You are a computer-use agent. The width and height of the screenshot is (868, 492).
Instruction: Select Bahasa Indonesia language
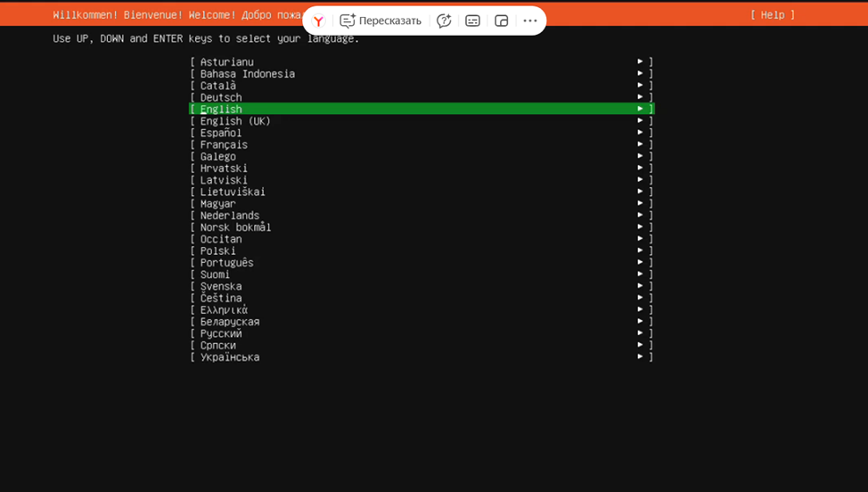tap(422, 74)
